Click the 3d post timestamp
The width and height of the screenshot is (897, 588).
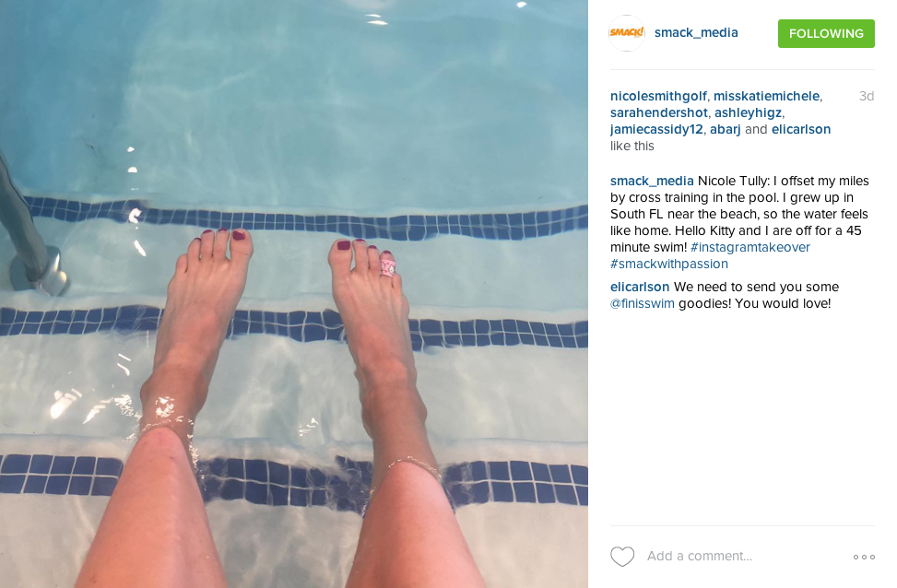[866, 96]
